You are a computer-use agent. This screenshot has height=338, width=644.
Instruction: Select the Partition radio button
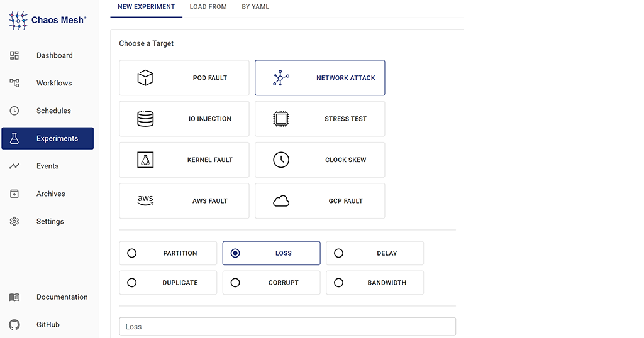pyautogui.click(x=132, y=253)
